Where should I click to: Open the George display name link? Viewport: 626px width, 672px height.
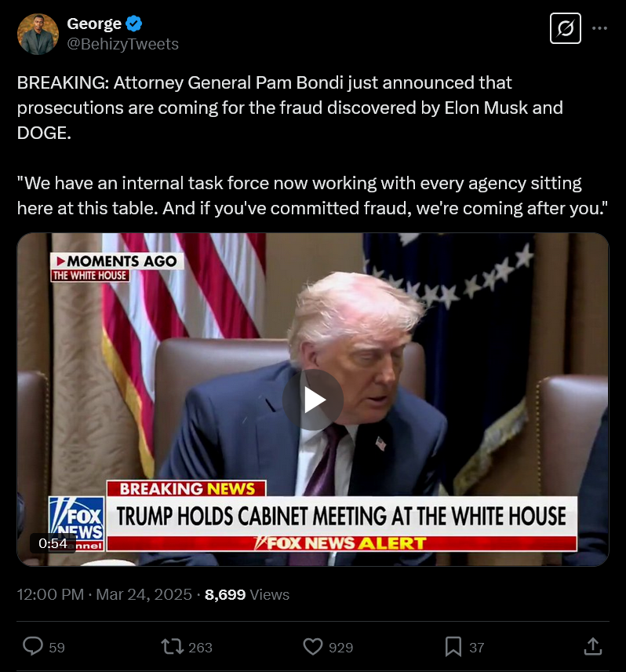point(94,23)
